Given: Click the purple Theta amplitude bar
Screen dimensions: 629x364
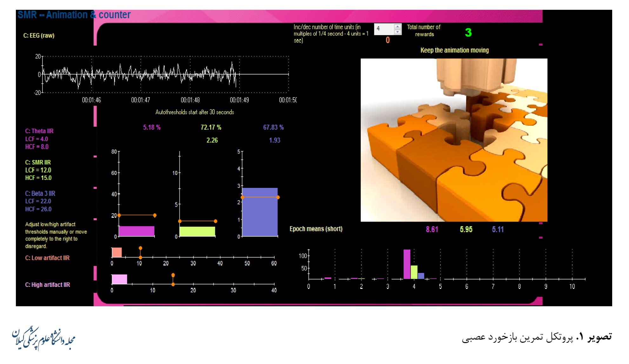Looking at the screenshot, I should point(137,231).
